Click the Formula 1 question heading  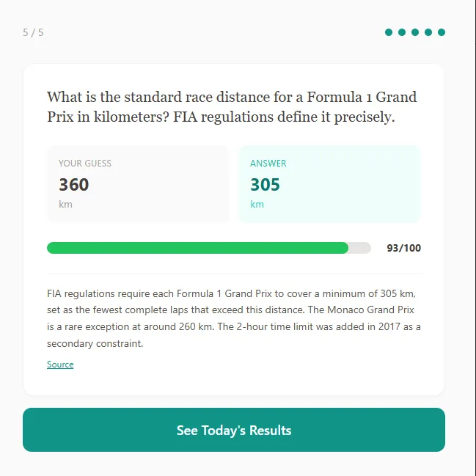[x=232, y=107]
